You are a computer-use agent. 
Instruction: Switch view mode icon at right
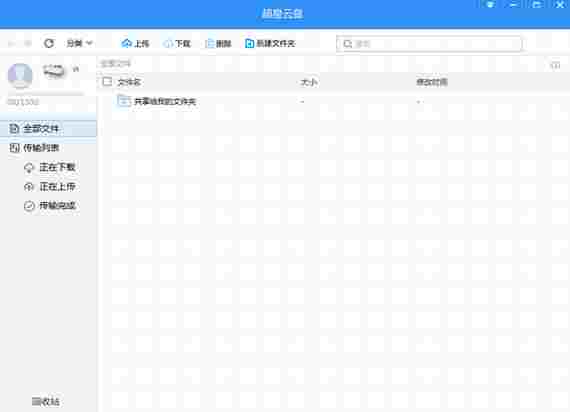click(x=555, y=65)
